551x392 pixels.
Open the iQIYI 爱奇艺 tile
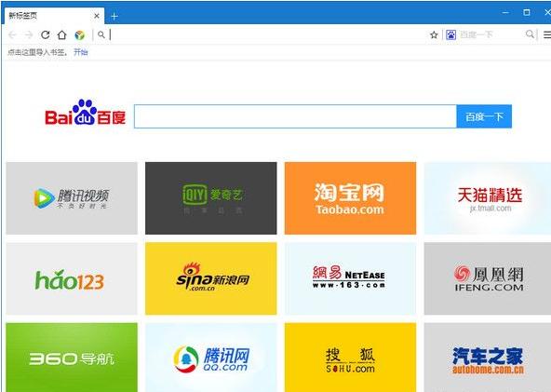(x=211, y=198)
